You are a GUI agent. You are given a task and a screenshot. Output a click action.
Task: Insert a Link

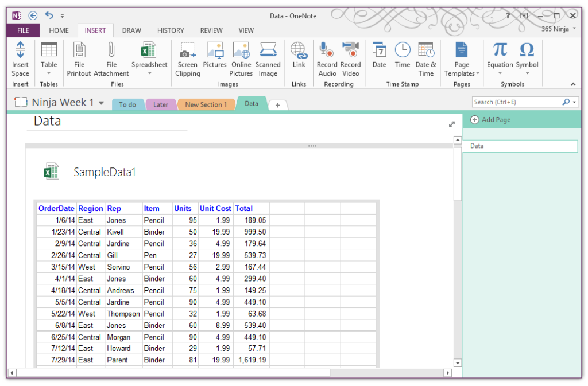coord(299,54)
